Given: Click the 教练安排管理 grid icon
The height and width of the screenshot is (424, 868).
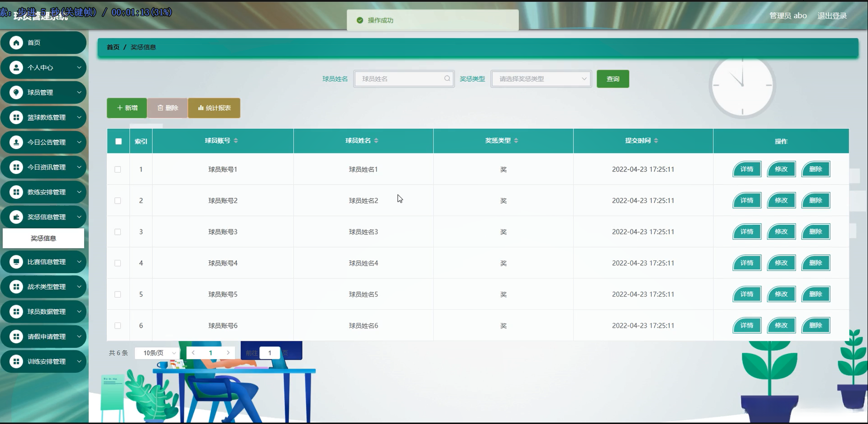Looking at the screenshot, I should (x=16, y=192).
